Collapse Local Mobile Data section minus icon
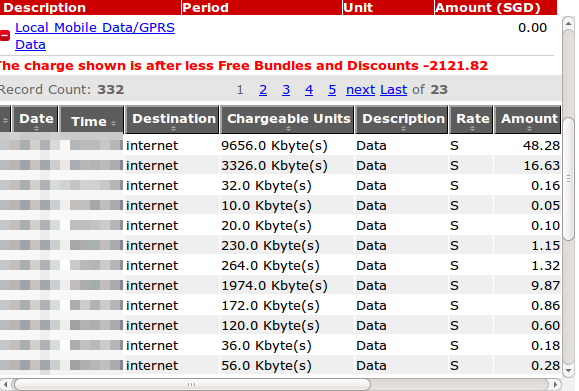The image size is (579, 391). coord(5,35)
